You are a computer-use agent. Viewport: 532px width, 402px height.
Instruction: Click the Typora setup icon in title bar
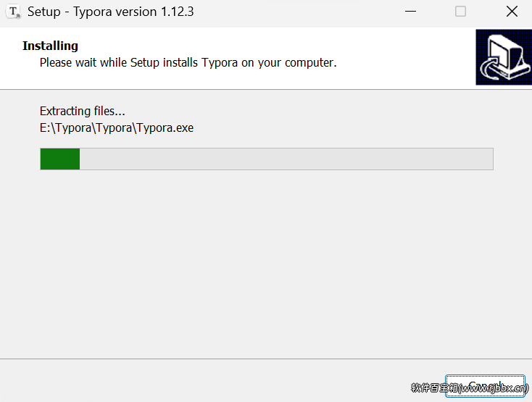(x=13, y=12)
